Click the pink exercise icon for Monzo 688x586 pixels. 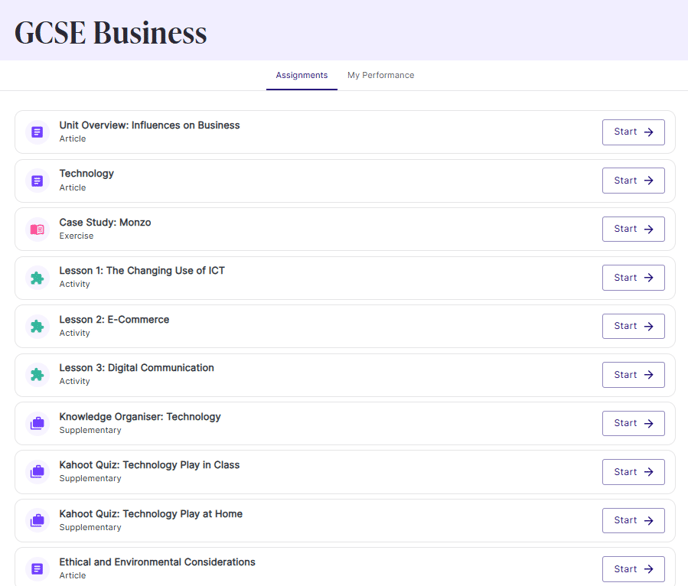pyautogui.click(x=37, y=229)
